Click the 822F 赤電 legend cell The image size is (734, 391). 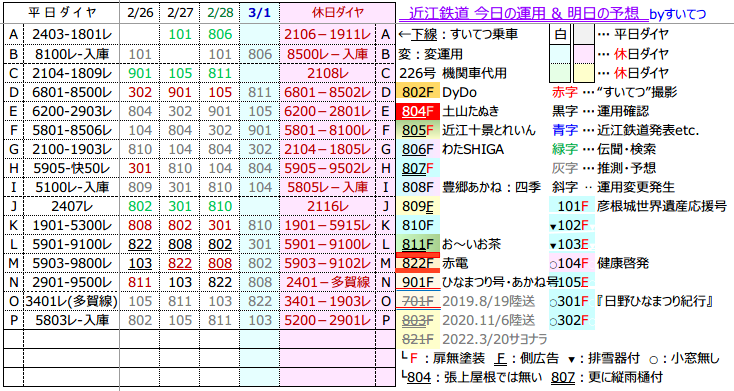tap(418, 264)
